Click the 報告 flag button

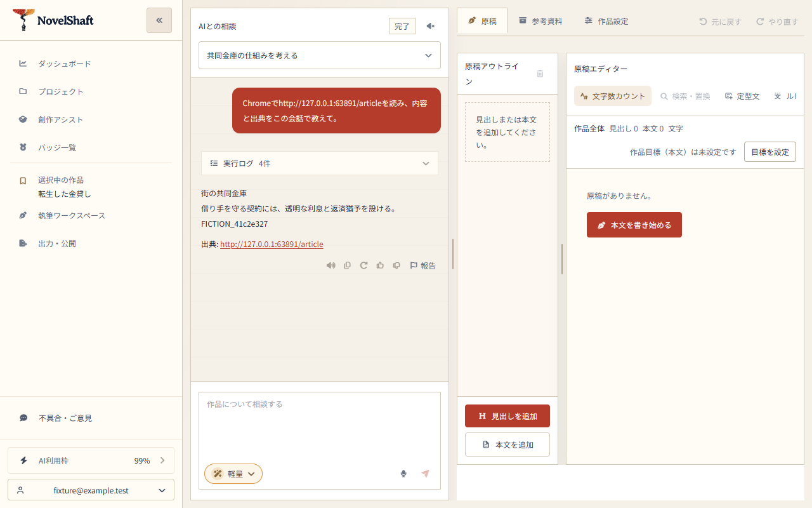click(422, 265)
